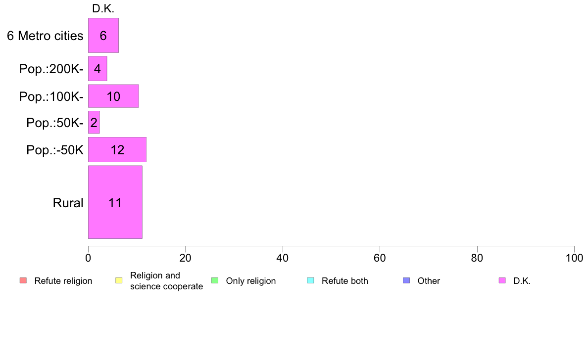The image size is (588, 364).
Task: Click the cyan Refute both legend swatch
Action: point(310,280)
